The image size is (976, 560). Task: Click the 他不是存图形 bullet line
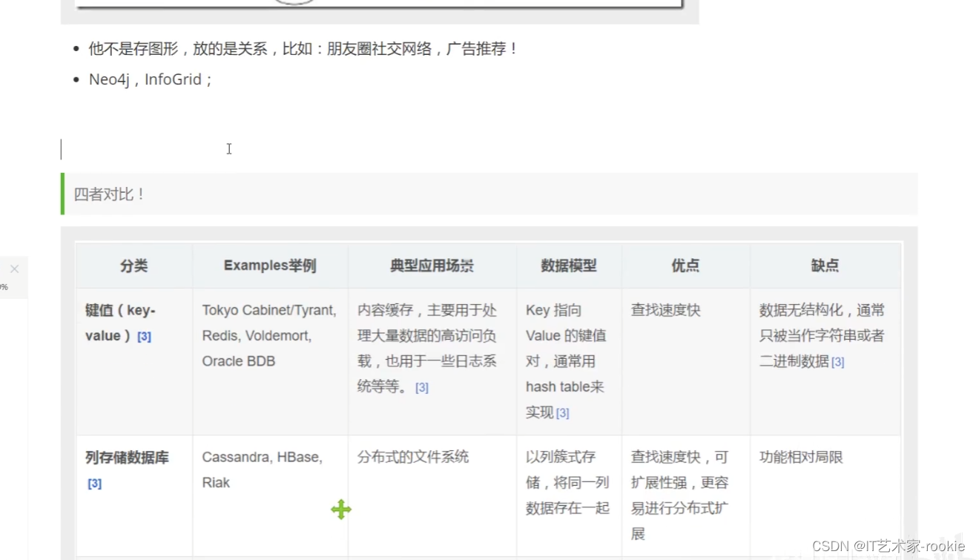(303, 49)
